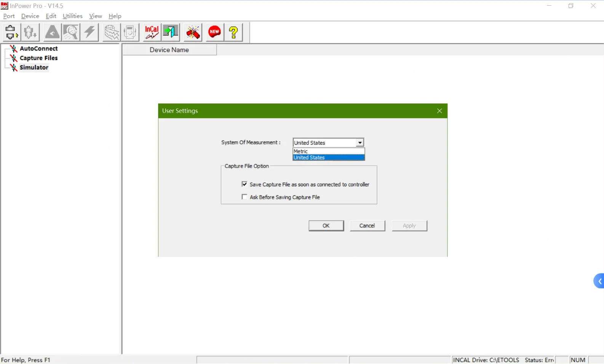Click the grayed strip chart toolbar icon
The image size is (604, 364).
(x=111, y=32)
